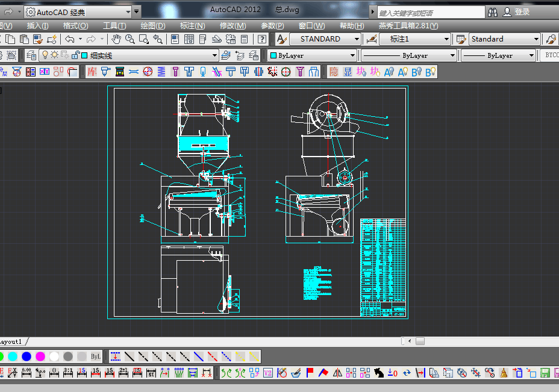The image size is (559, 392).
Task: Click the spring coil icon
Action: click(161, 72)
